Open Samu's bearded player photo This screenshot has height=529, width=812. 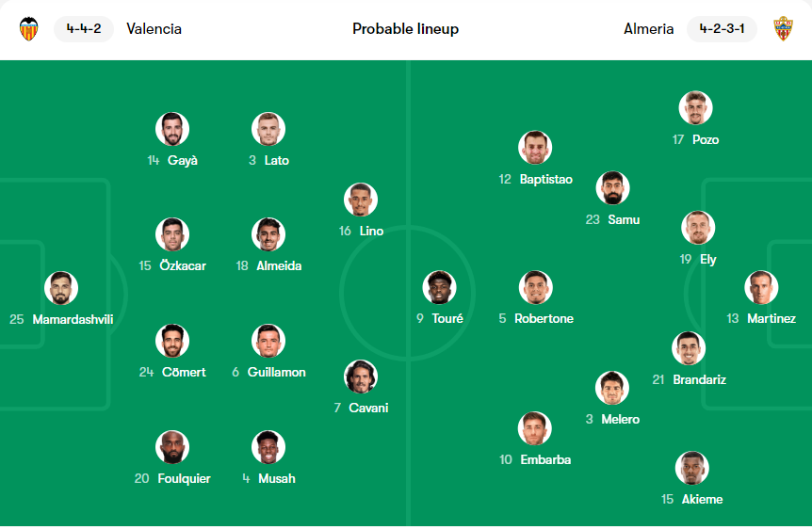pyautogui.click(x=612, y=188)
